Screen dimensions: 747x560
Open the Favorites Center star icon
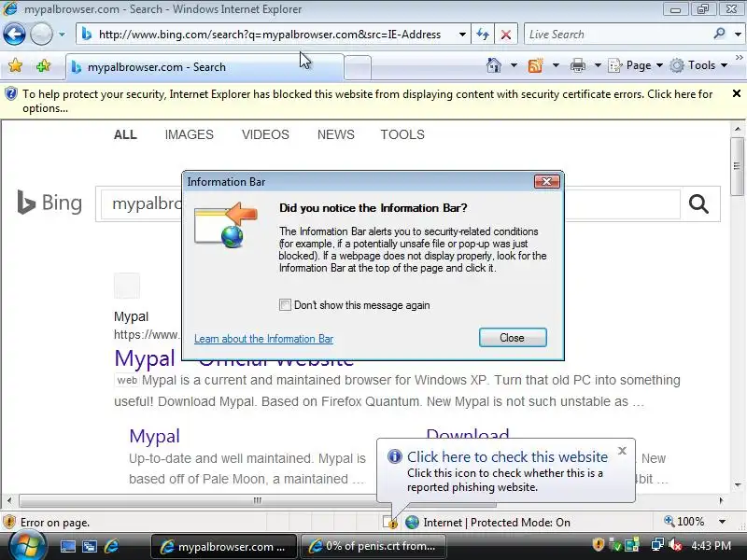pyautogui.click(x=15, y=65)
